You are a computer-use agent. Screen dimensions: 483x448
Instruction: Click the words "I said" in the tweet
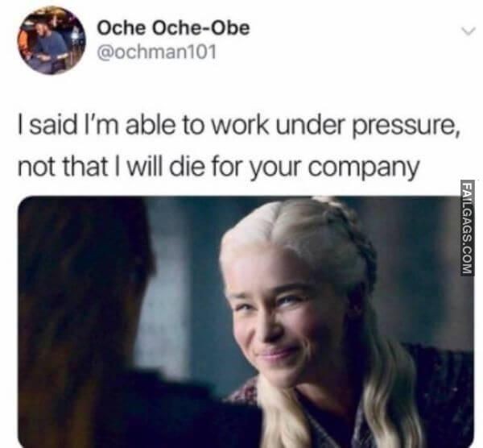coord(47,126)
